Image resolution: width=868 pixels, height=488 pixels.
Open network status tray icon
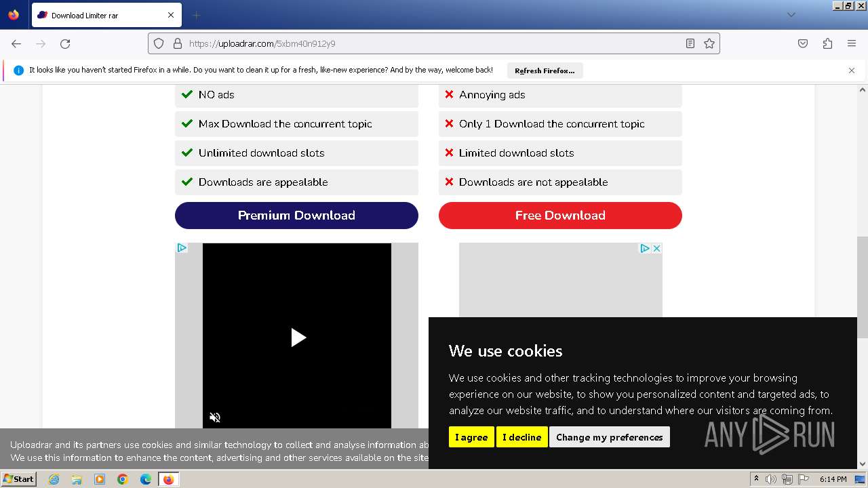[x=787, y=479]
